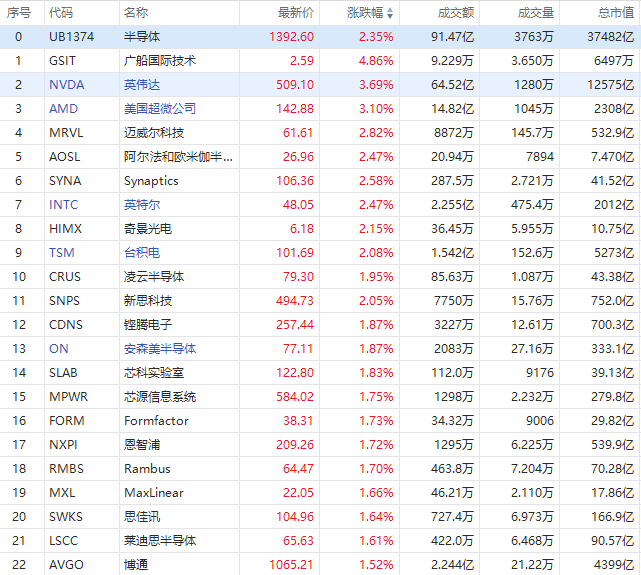Sort table by 最新价 column header
Screen dimensions: 641x575
[x=295, y=13]
